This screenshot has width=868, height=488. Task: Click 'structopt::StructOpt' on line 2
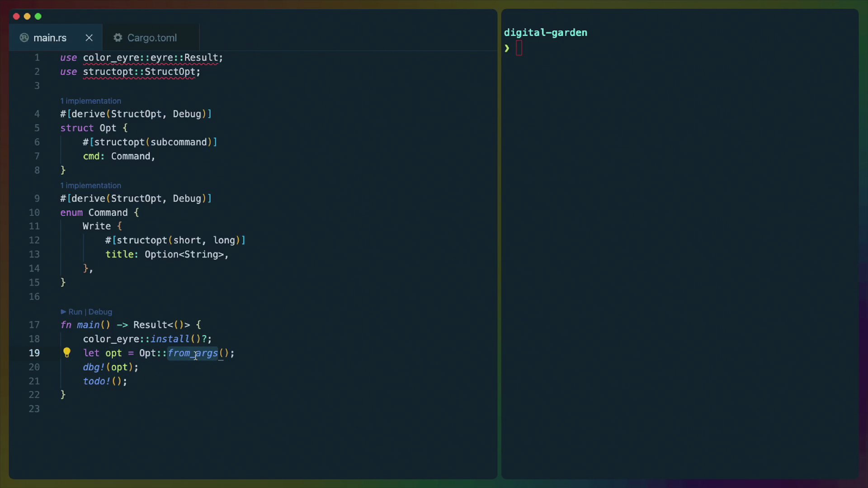coord(139,71)
